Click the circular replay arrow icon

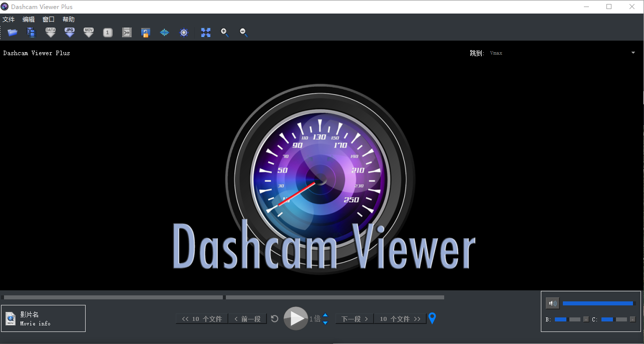pos(274,318)
